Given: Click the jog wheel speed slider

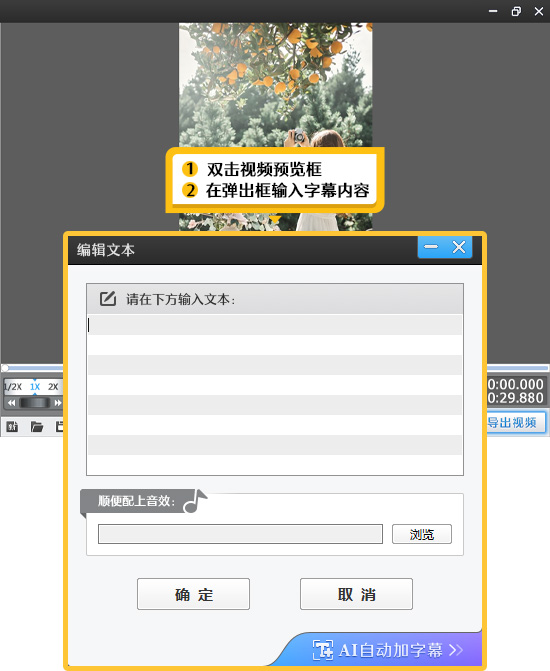Looking at the screenshot, I should point(35,403).
